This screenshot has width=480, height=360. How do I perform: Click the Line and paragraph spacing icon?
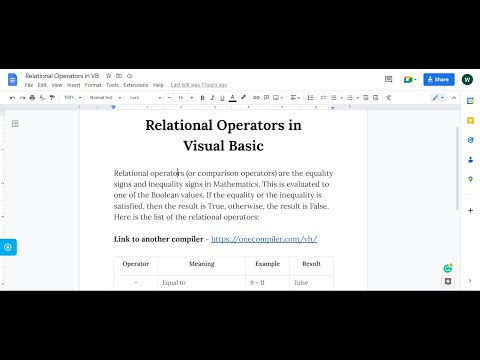[x=310, y=98]
